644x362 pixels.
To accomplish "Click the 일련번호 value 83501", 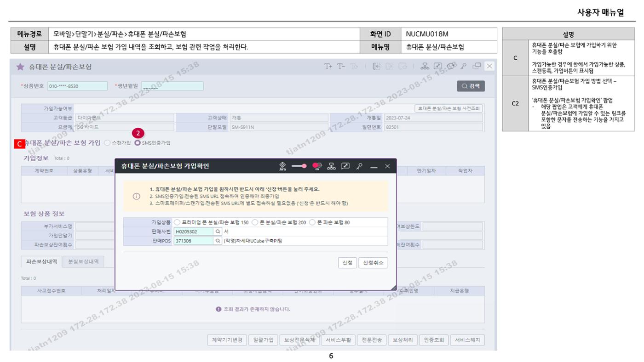I will (433, 127).
